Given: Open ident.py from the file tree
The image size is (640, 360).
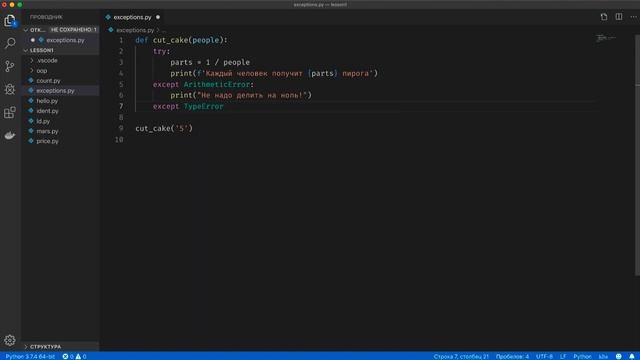Looking at the screenshot, I should tap(47, 111).
